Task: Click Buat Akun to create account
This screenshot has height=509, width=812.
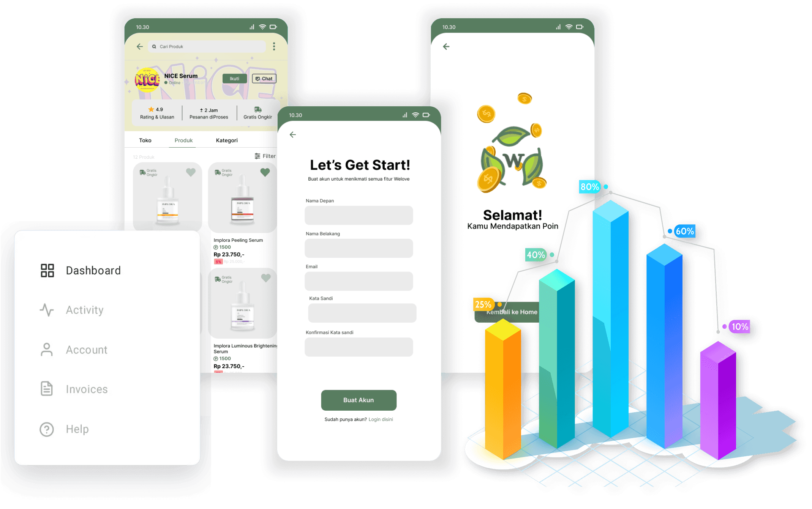Action: (x=359, y=400)
